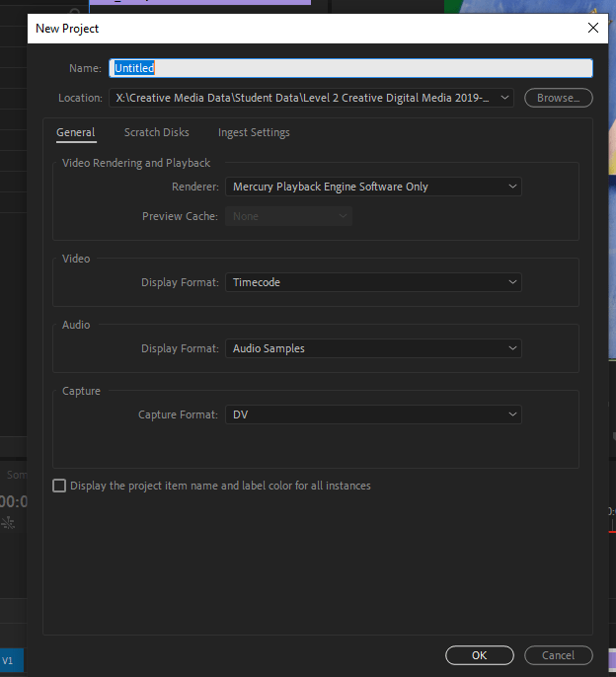
Task: Click the V1 track target button
Action: tap(10, 659)
